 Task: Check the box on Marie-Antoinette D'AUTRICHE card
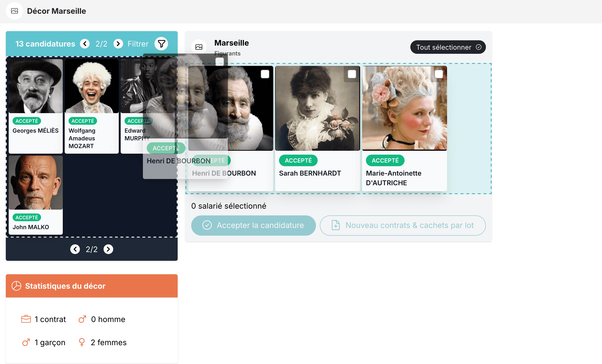click(439, 74)
